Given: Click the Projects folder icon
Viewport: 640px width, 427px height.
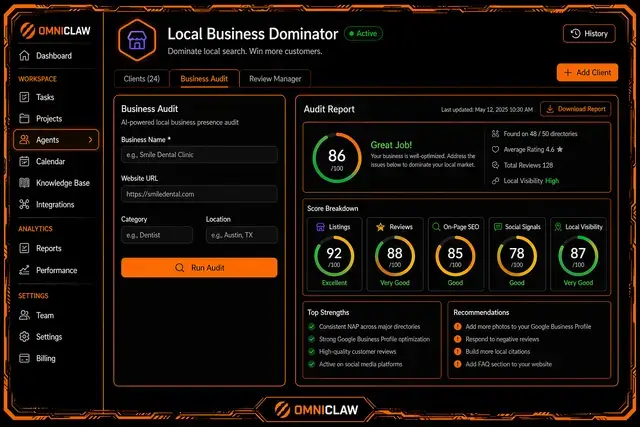Looking at the screenshot, I should (x=24, y=118).
